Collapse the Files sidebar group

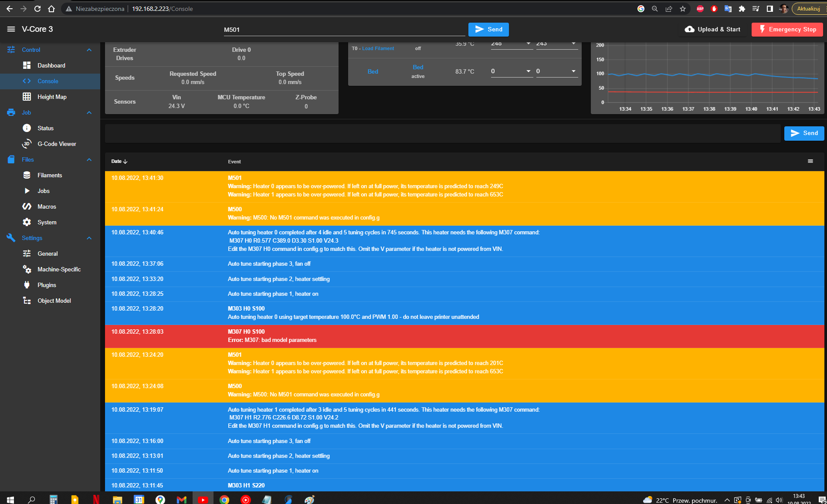point(89,159)
